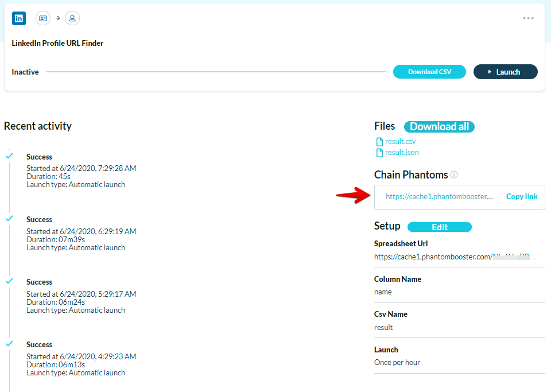Click 'Duration: 06m13s' text
Viewport: 551px width, 392px height.
[56, 364]
